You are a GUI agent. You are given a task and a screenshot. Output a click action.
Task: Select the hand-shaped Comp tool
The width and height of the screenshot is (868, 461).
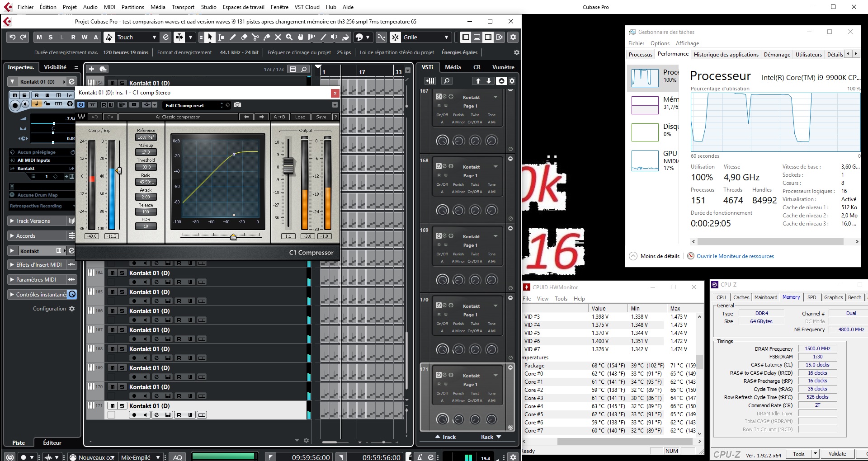(301, 37)
